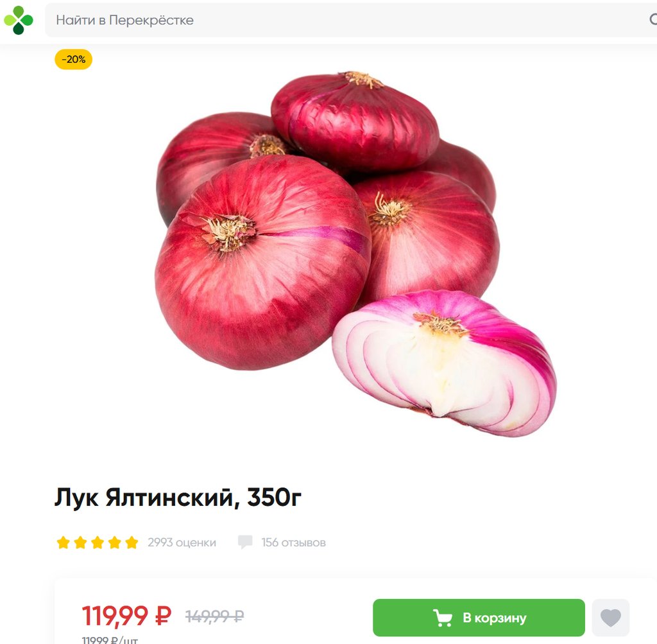The image size is (657, 644).
Task: Click the cart icon inside green button
Action: [x=443, y=618]
